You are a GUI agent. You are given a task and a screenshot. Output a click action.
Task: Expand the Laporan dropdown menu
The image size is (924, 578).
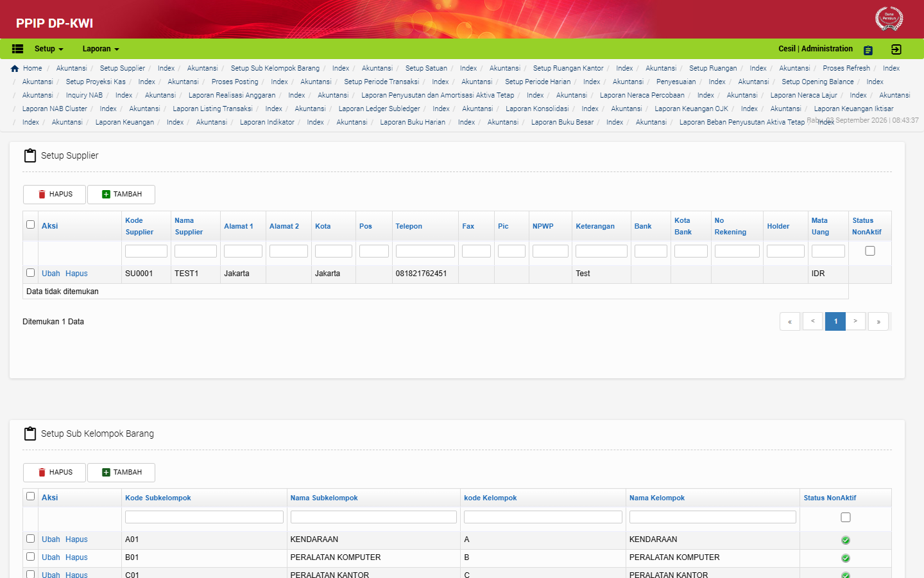[x=101, y=49]
